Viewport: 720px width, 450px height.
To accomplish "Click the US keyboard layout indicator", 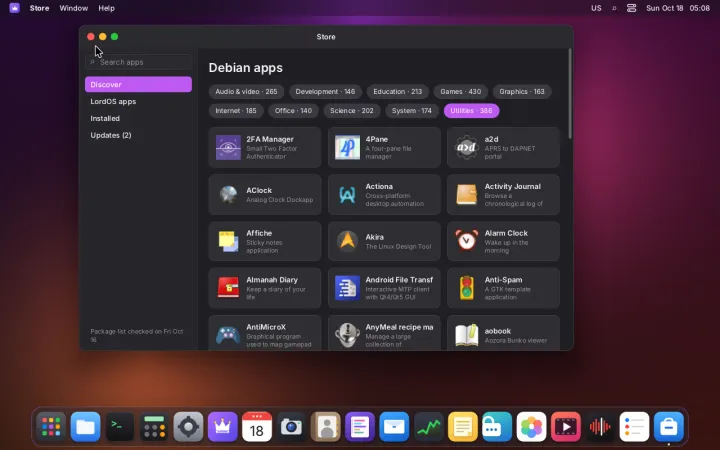I will click(x=596, y=8).
